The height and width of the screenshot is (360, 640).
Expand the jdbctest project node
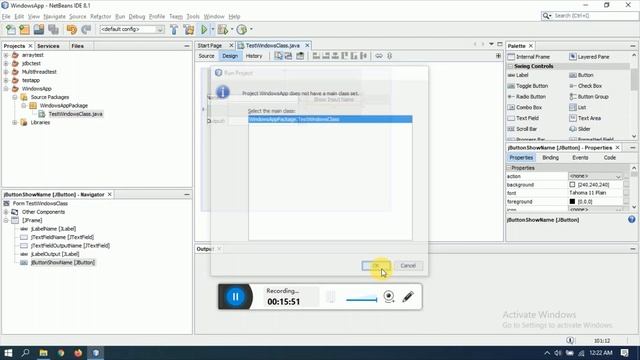(x=6, y=64)
